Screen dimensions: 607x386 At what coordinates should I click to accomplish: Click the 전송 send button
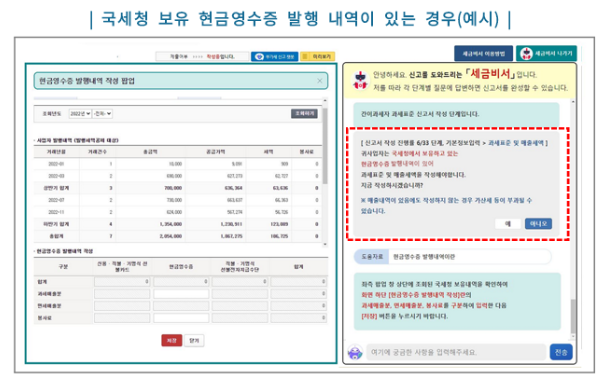561,352
